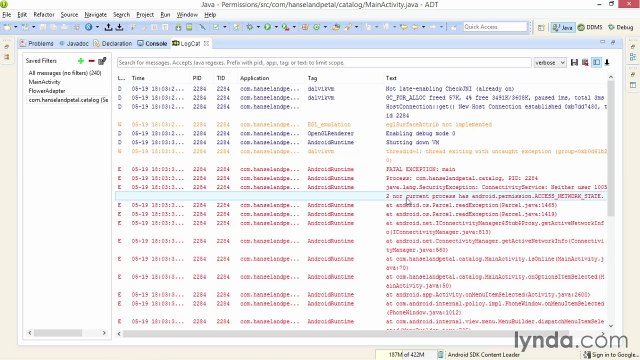Open Android Virtual Device Manager
Screen dimensions: 640x360
click(189, 27)
